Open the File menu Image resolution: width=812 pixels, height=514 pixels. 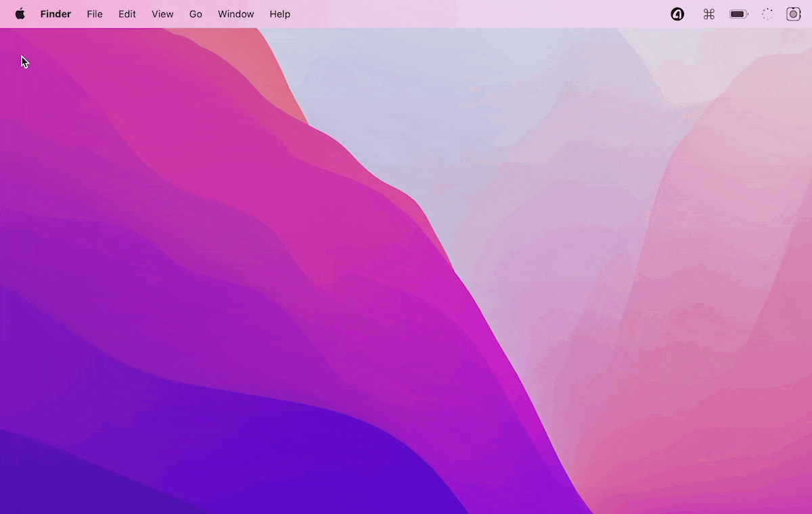(95, 14)
